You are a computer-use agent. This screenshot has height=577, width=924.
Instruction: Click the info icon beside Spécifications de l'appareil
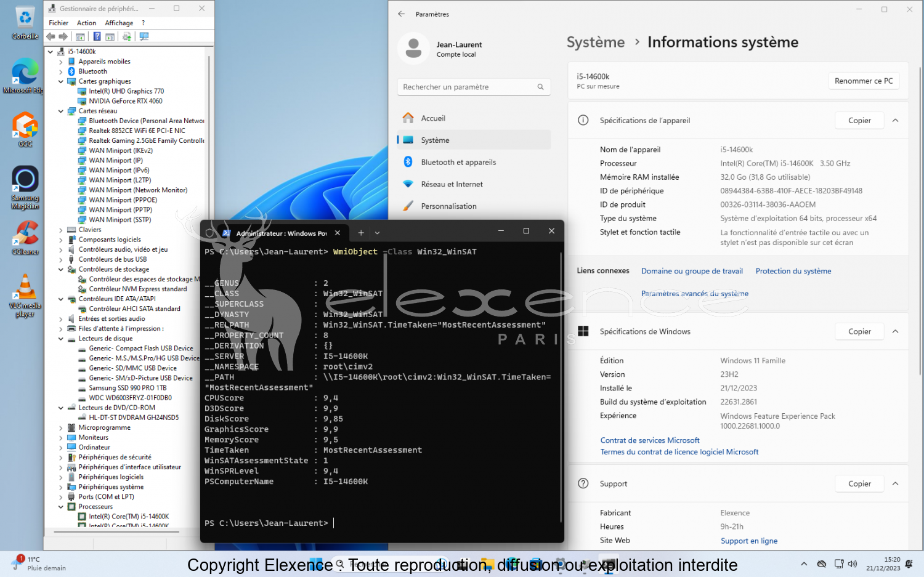coord(583,120)
